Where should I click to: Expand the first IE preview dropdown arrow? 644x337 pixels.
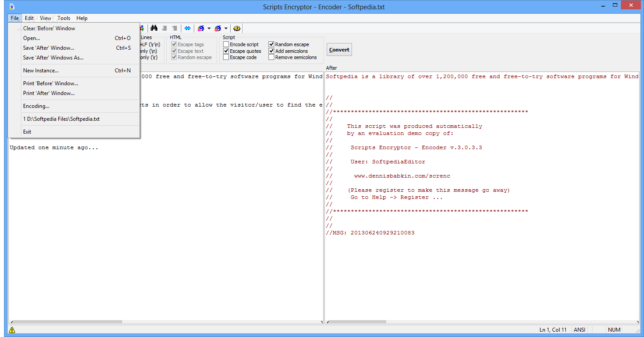(x=209, y=28)
